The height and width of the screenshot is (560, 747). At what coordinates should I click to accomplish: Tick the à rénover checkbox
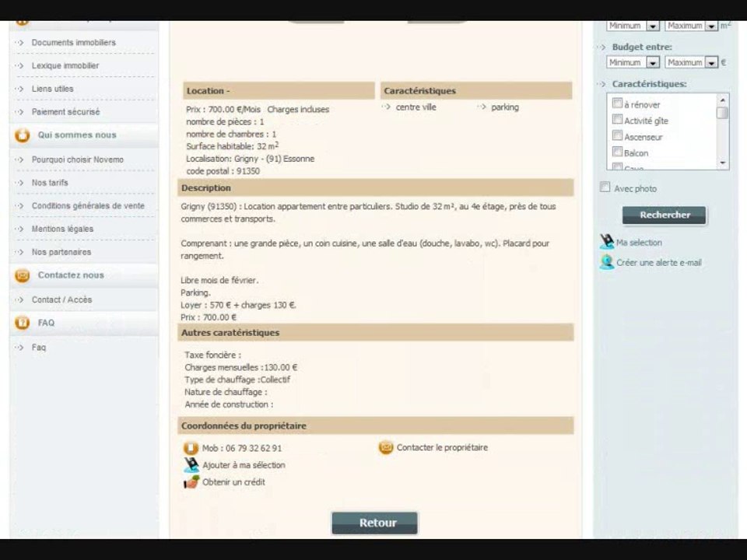(x=617, y=103)
